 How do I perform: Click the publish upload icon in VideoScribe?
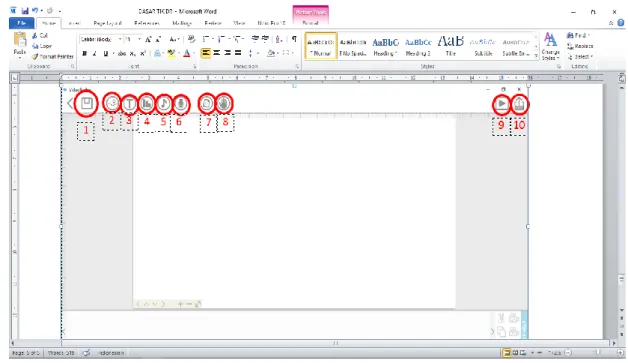point(519,104)
